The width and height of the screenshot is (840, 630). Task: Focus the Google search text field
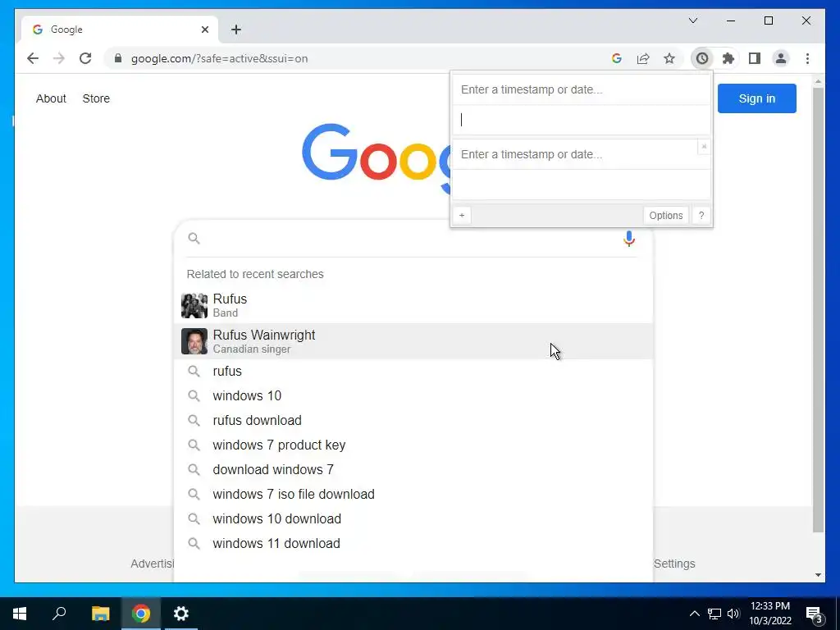click(410, 239)
